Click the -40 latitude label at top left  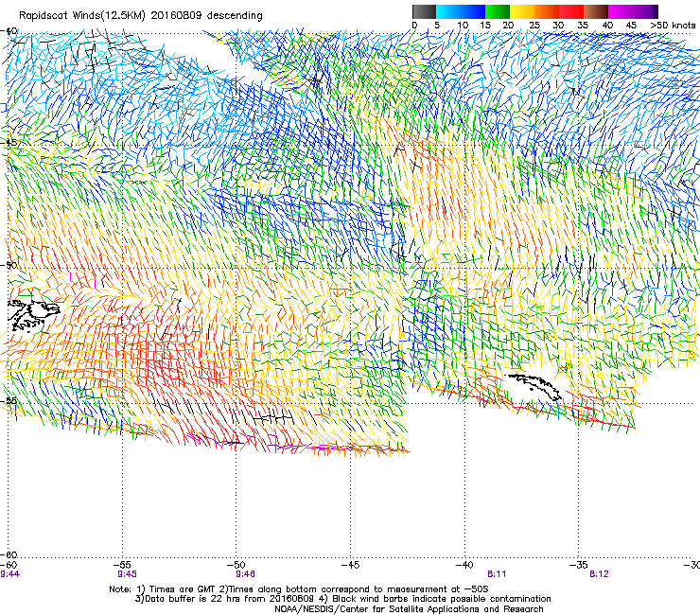click(9, 31)
